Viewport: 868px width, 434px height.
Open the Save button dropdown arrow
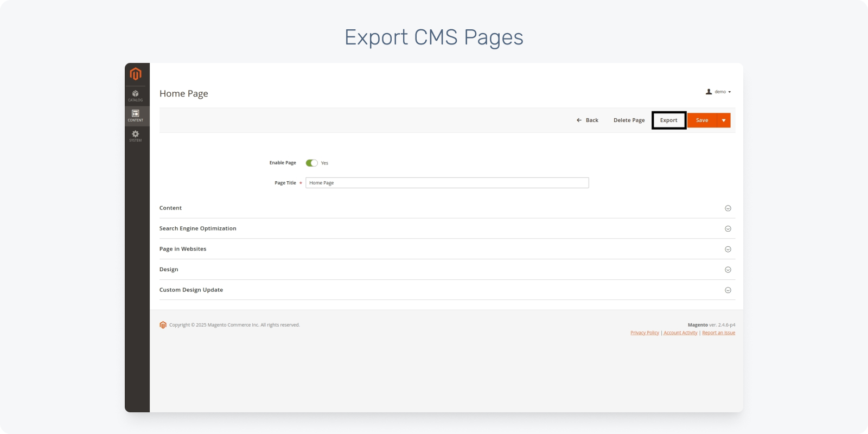[724, 120]
